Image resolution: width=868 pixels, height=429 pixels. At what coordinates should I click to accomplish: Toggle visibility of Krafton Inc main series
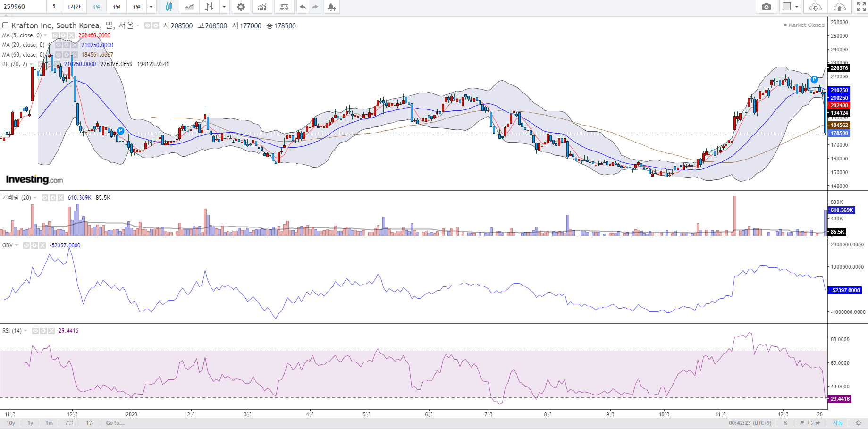coord(148,25)
